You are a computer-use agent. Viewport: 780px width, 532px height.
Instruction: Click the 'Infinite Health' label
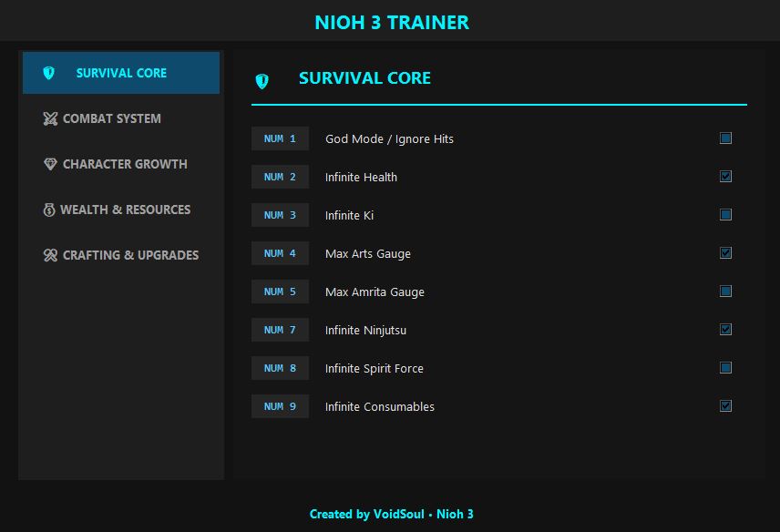(361, 178)
